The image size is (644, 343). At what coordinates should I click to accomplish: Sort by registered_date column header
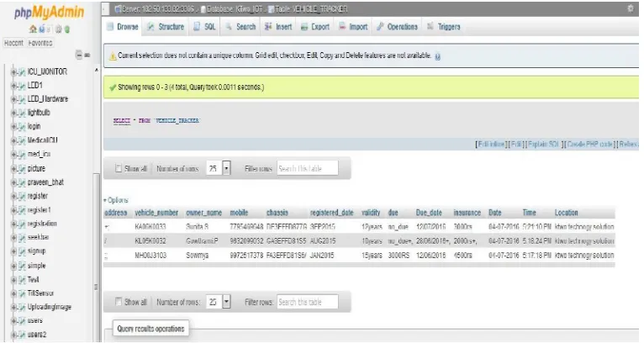point(332,213)
